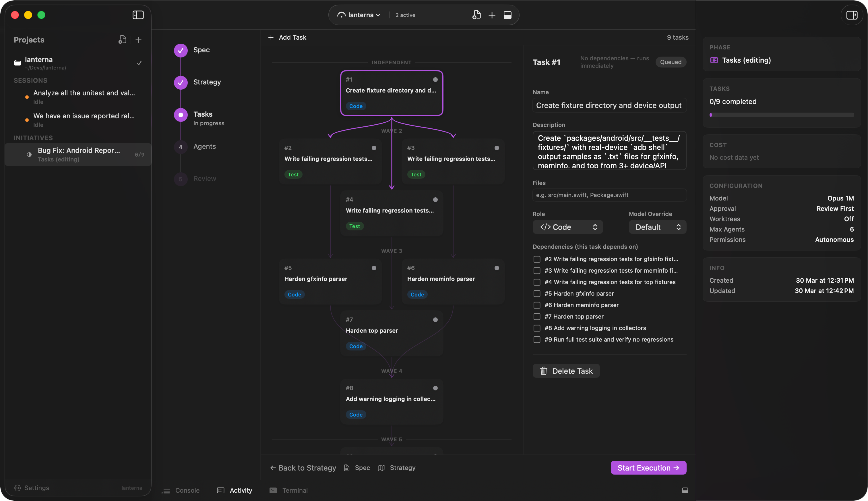Click the new document icon in Projects header

click(x=122, y=40)
